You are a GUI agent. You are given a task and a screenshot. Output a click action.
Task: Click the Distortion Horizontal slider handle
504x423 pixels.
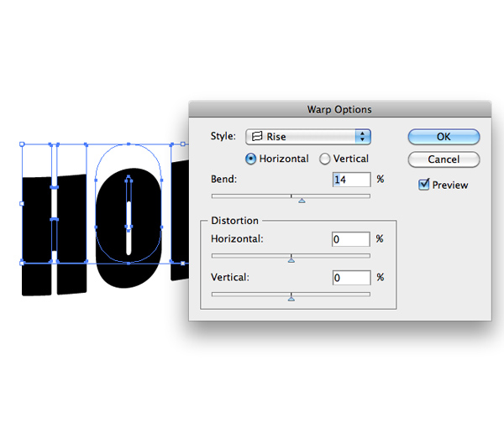(291, 260)
